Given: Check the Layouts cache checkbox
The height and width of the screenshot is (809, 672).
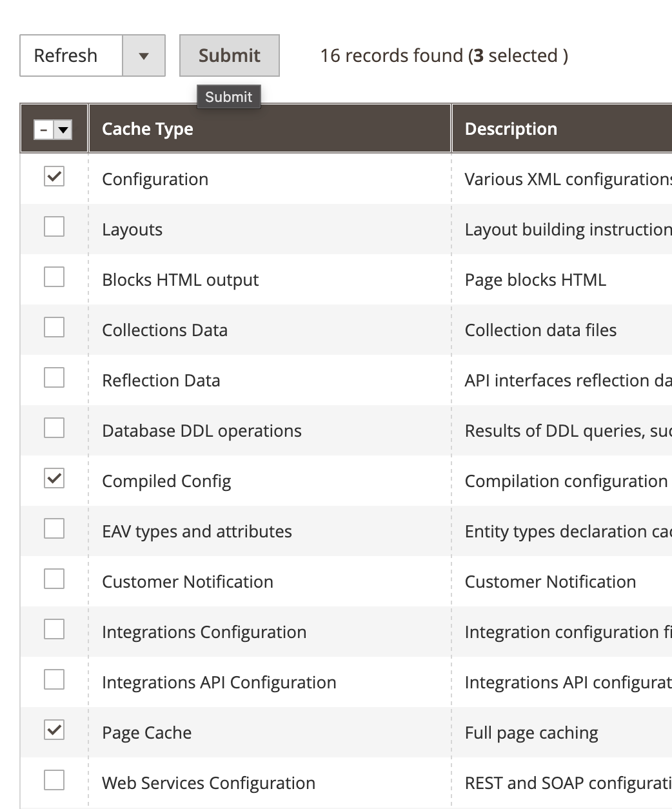Looking at the screenshot, I should pos(54,226).
